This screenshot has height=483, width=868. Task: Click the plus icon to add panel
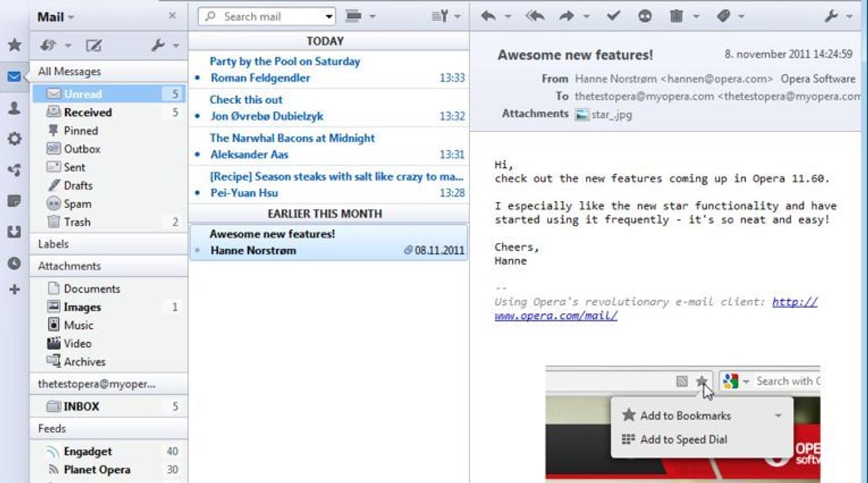[14, 289]
